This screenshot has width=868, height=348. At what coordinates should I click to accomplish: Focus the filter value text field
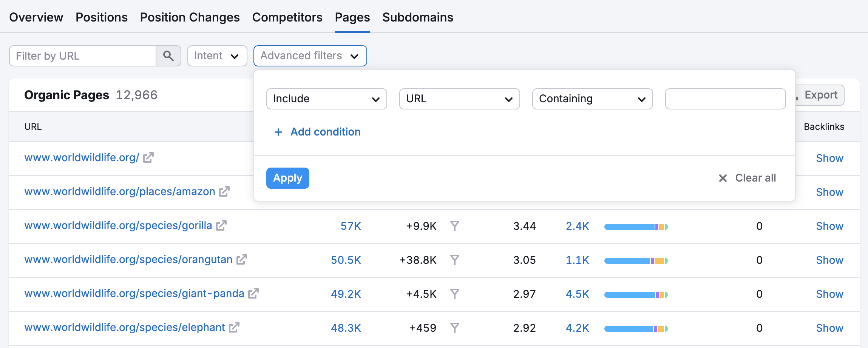[x=726, y=99]
